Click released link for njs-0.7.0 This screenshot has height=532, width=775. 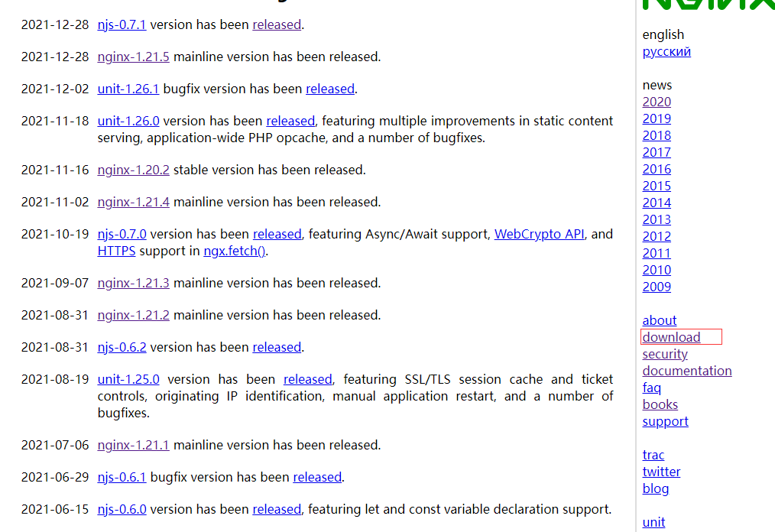pyautogui.click(x=277, y=235)
